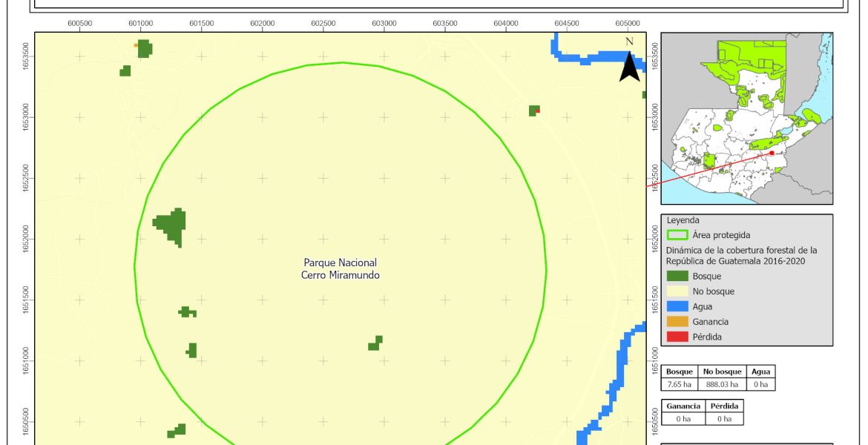
Task: Select the Bosque dark green legend swatch
Action: pos(677,276)
